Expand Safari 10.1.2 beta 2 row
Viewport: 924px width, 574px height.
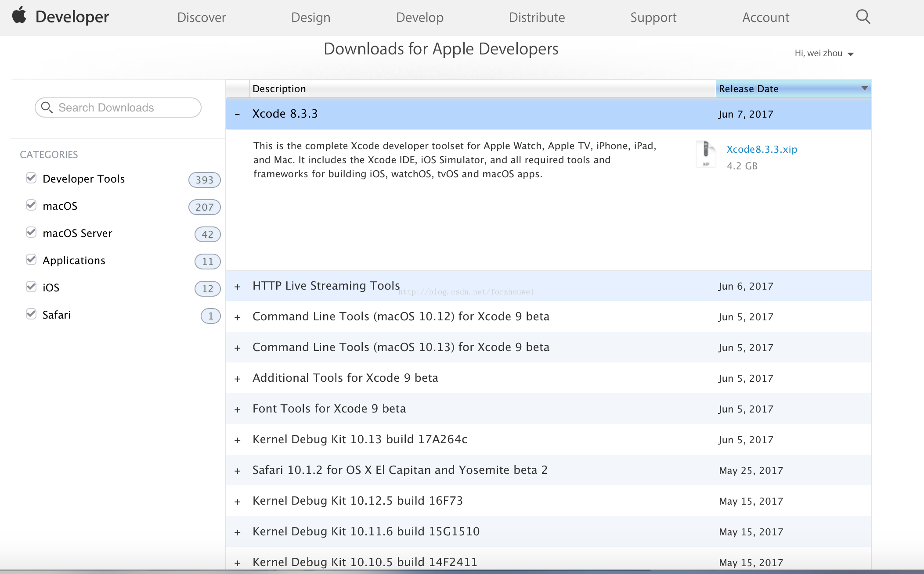pos(238,471)
